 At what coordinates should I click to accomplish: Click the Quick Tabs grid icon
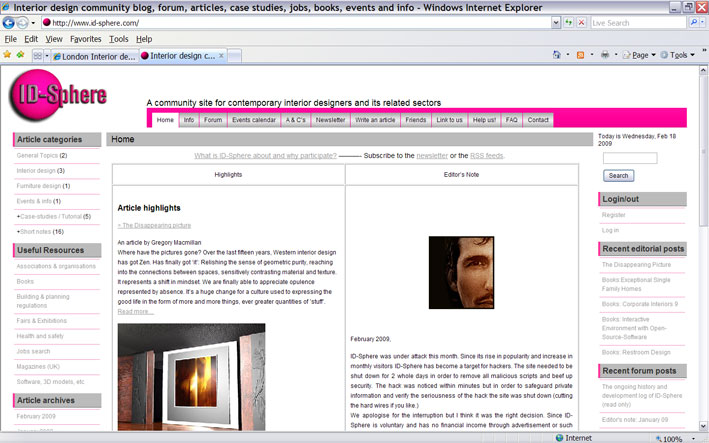click(38, 56)
